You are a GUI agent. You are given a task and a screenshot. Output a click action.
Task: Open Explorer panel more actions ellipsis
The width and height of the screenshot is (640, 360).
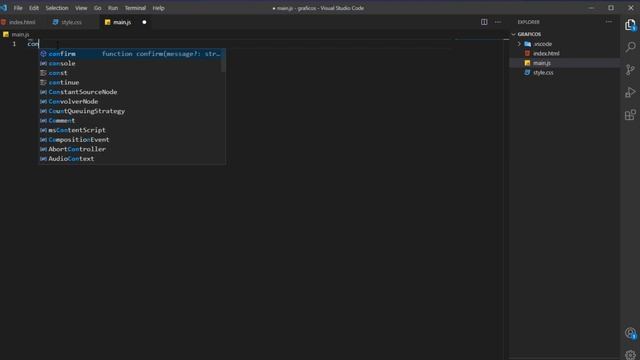click(609, 22)
